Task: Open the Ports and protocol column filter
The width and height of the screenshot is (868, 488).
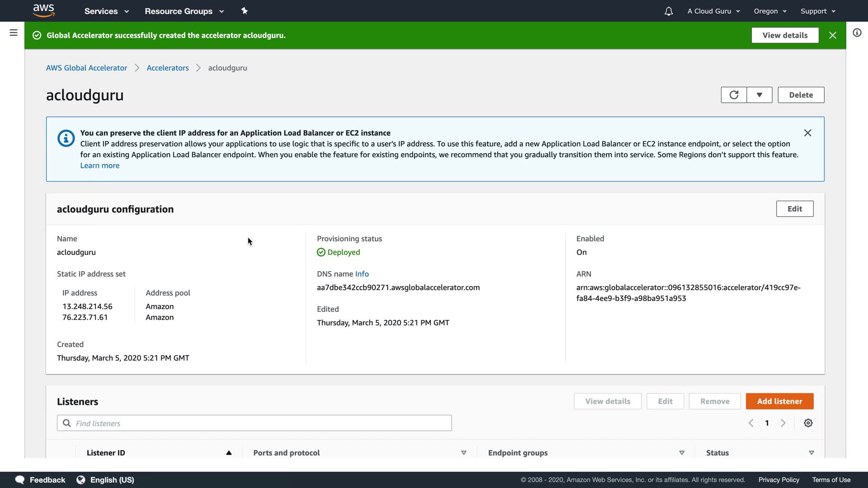Action: pyautogui.click(x=463, y=453)
